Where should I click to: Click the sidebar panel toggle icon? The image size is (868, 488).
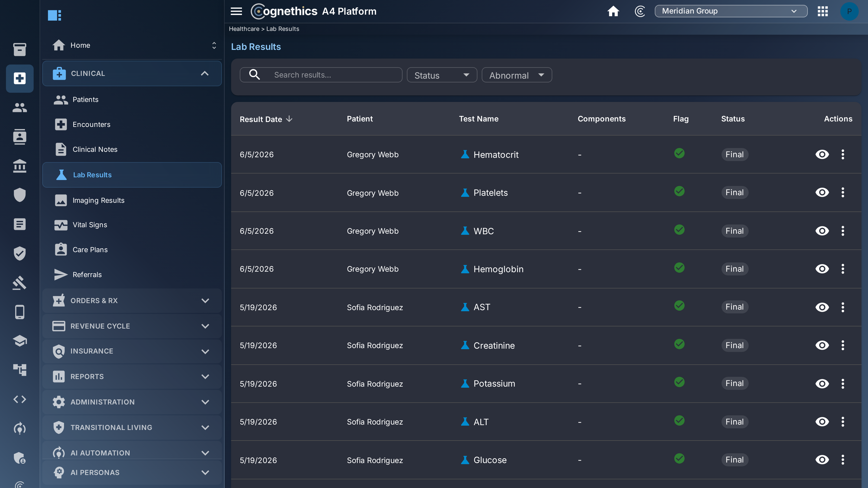point(55,15)
